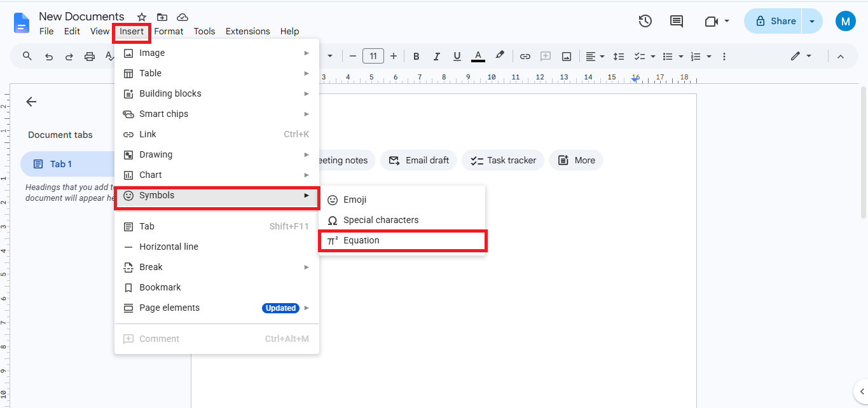868x408 pixels.
Task: Select Emoji in Symbols submenu
Action: point(402,200)
